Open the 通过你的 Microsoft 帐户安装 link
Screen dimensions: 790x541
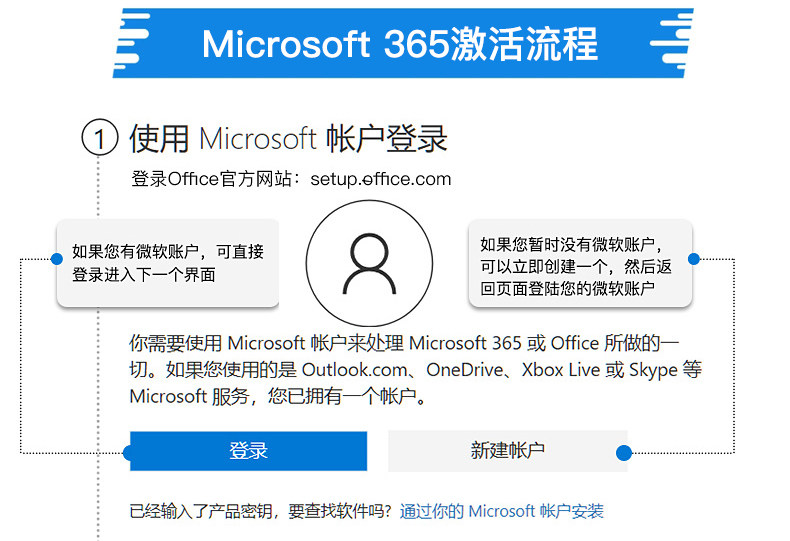[501, 511]
